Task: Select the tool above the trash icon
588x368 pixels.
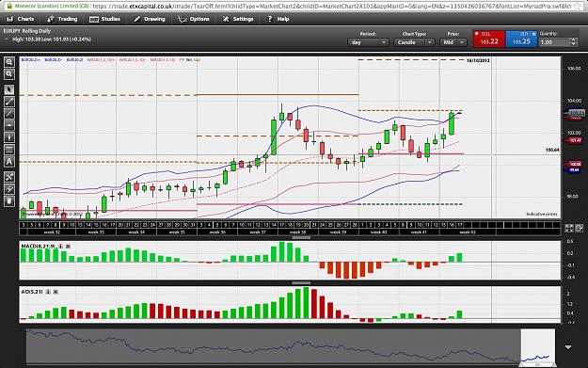Action: [9, 189]
